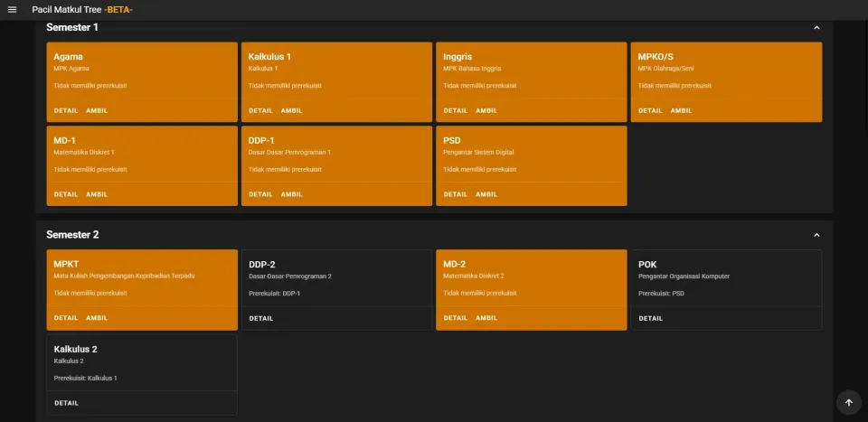View DETAIL of the PSD course
The image size is (868, 422).
[456, 194]
